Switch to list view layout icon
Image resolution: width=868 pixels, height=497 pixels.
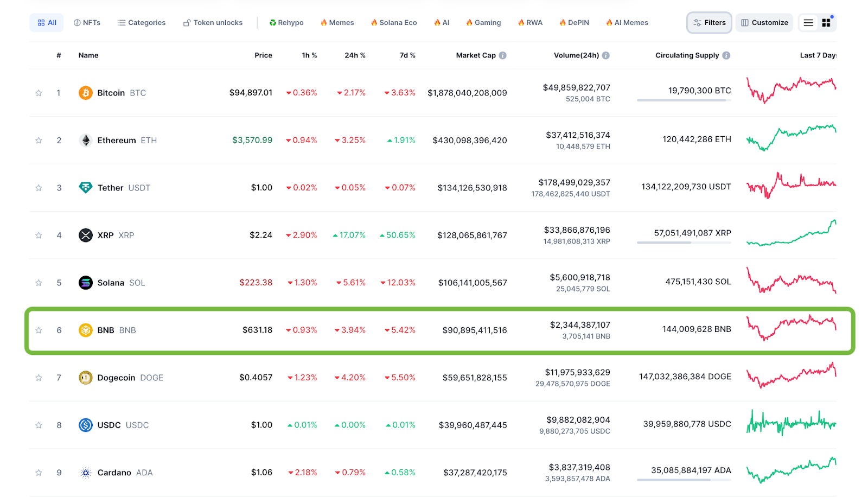tap(808, 23)
